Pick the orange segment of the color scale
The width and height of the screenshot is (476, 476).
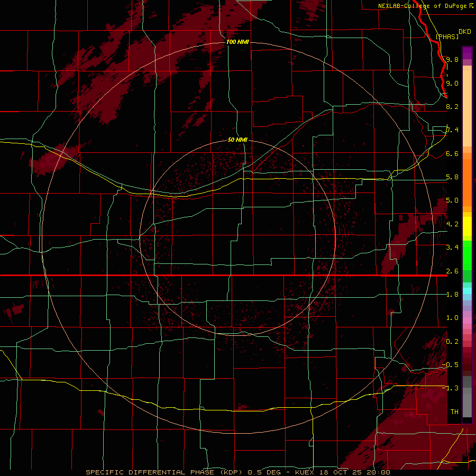click(467, 182)
